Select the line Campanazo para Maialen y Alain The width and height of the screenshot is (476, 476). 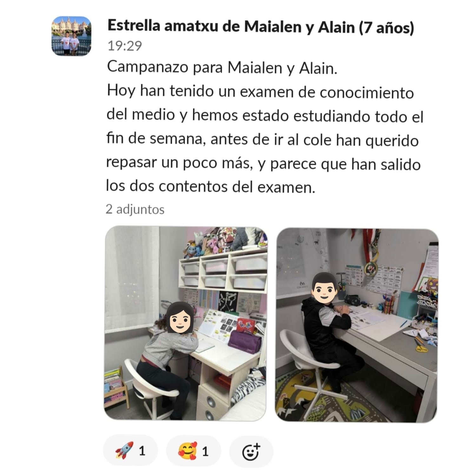(222, 68)
